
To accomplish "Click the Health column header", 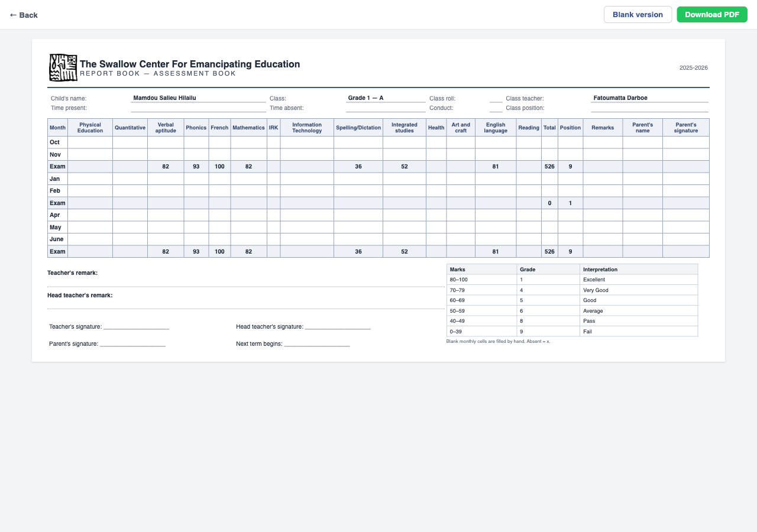I will pyautogui.click(x=436, y=128).
